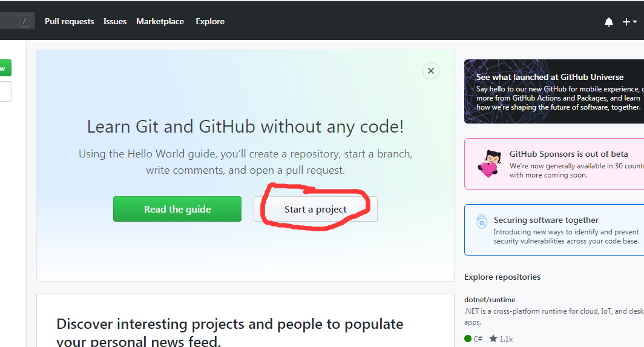Open Securing software together notice
This screenshot has width=644, height=347.
pyautogui.click(x=554, y=230)
